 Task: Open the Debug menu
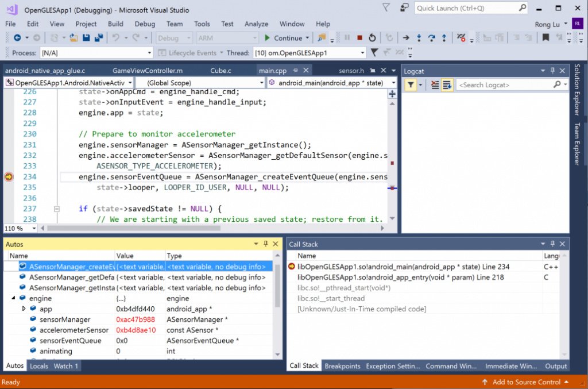click(144, 24)
